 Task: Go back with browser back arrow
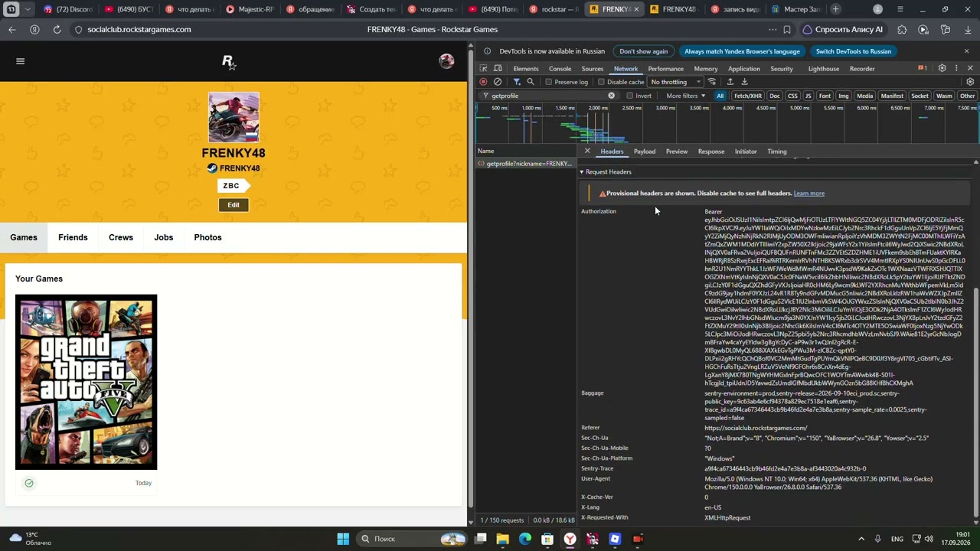click(x=12, y=30)
